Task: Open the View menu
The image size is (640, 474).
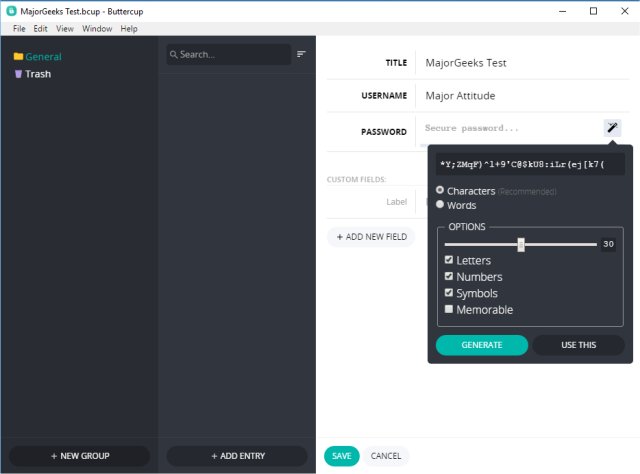Action: [x=65, y=29]
